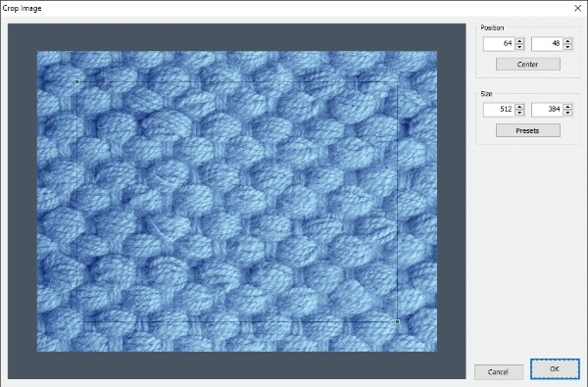
Task: Click the Center button
Action: (528, 64)
